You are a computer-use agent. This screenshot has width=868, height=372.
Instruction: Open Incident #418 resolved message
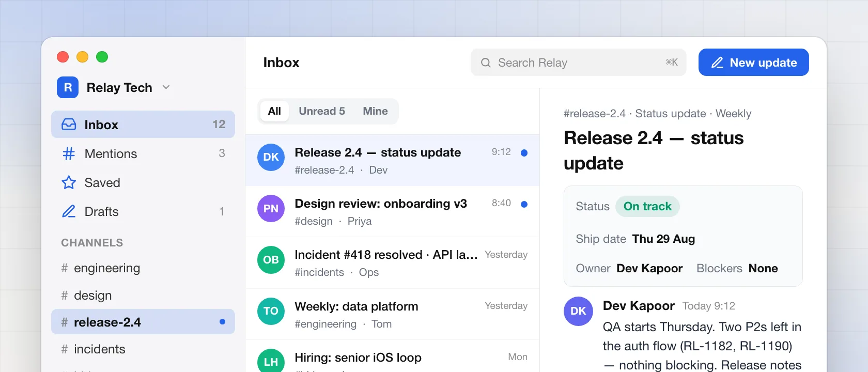(393, 263)
